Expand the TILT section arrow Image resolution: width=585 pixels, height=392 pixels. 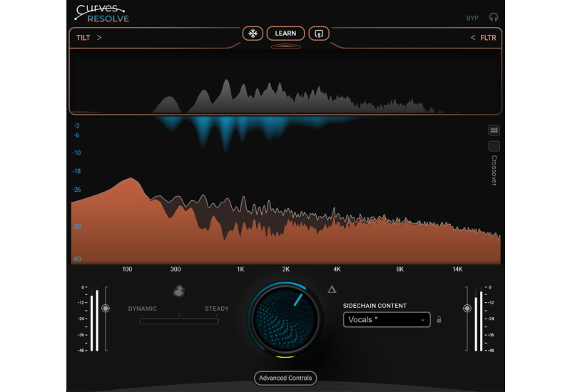click(x=99, y=38)
